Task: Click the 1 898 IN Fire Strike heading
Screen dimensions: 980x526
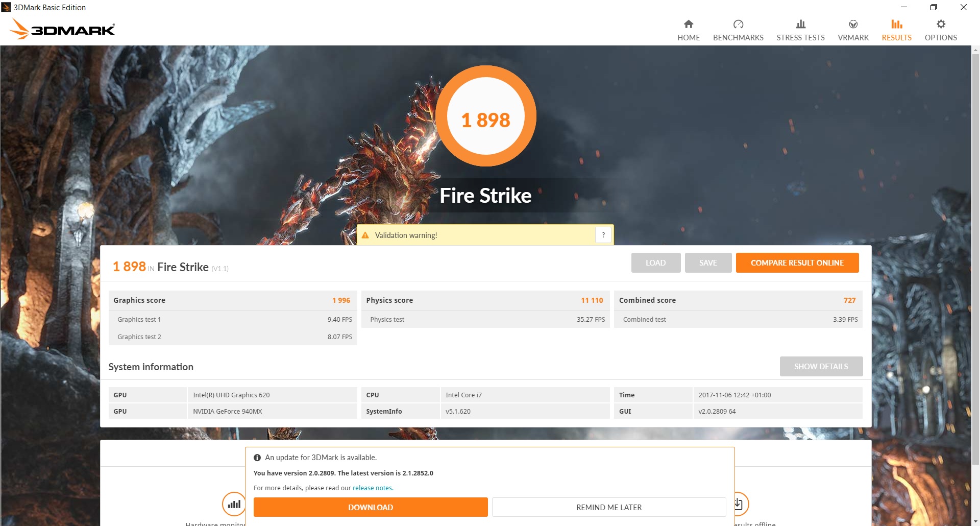Action: (x=170, y=267)
